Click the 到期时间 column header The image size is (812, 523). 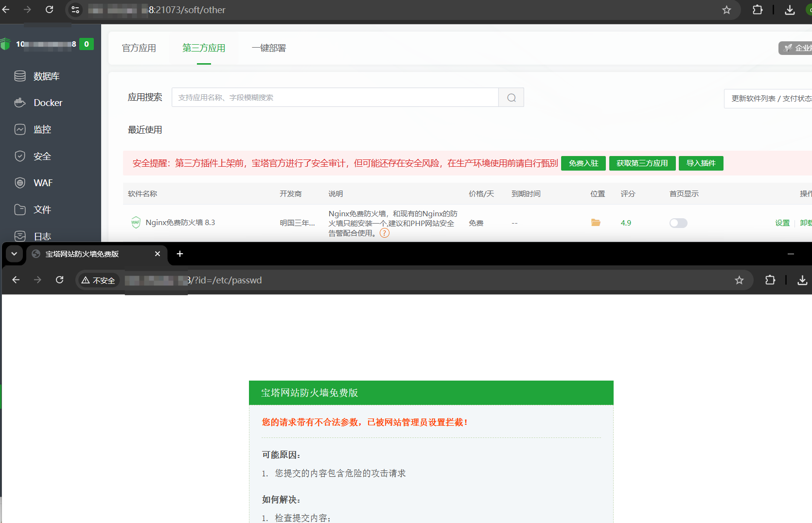(526, 194)
